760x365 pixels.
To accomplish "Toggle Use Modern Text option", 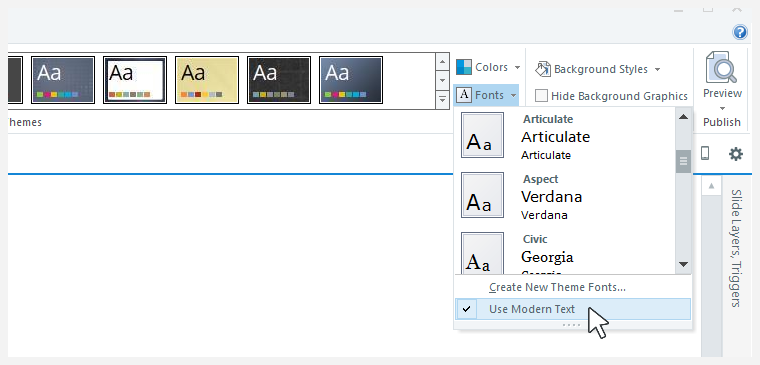I will click(573, 309).
